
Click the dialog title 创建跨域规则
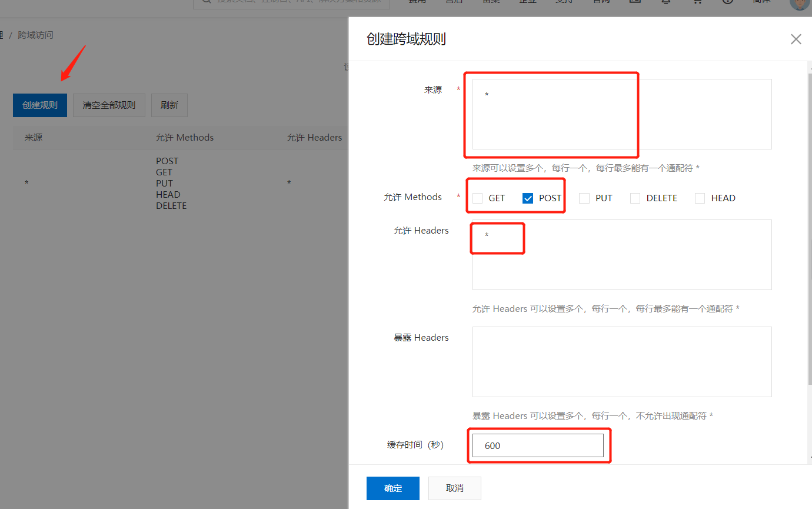coord(406,39)
